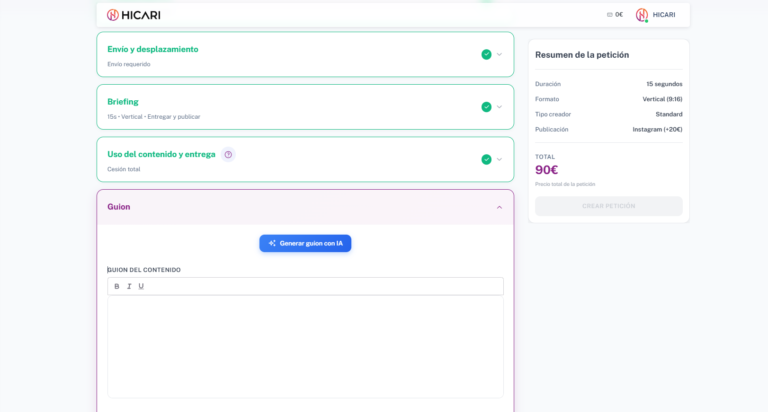The height and width of the screenshot is (412, 768).
Task: Select the Guion section heading
Action: click(x=119, y=207)
